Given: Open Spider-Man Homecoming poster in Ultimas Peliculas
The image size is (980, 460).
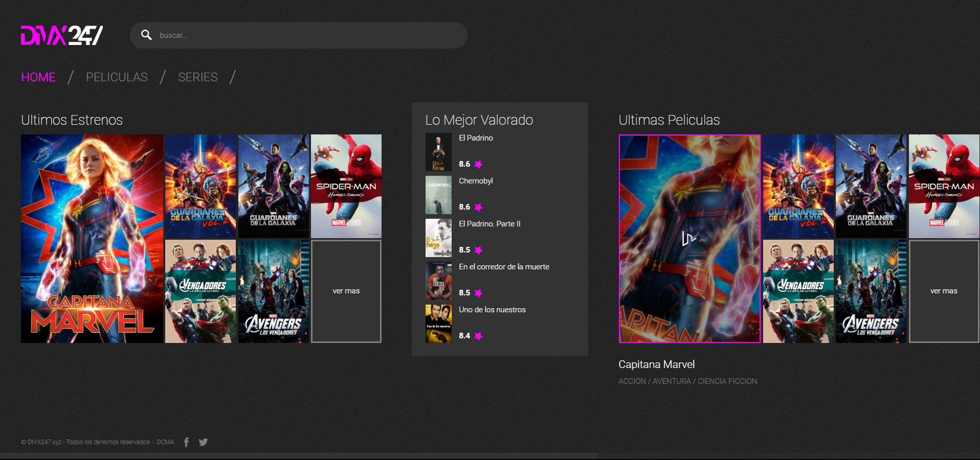Looking at the screenshot, I should click(x=944, y=186).
